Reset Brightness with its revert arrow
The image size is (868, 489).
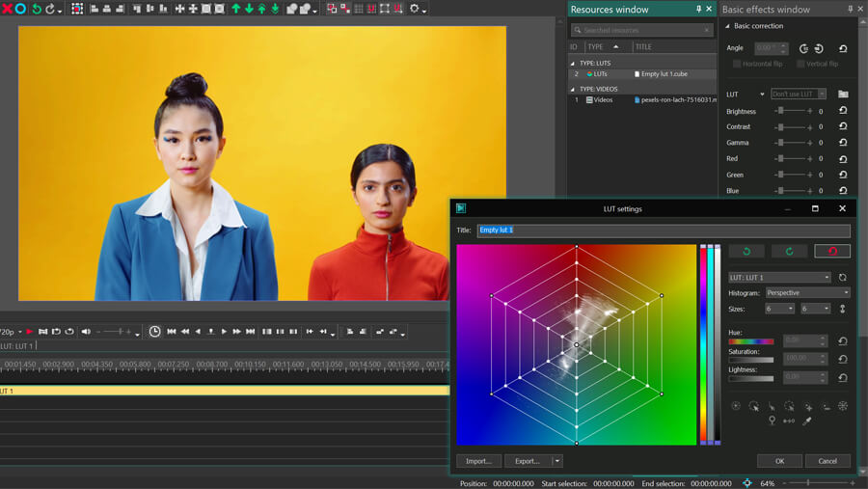pos(843,111)
